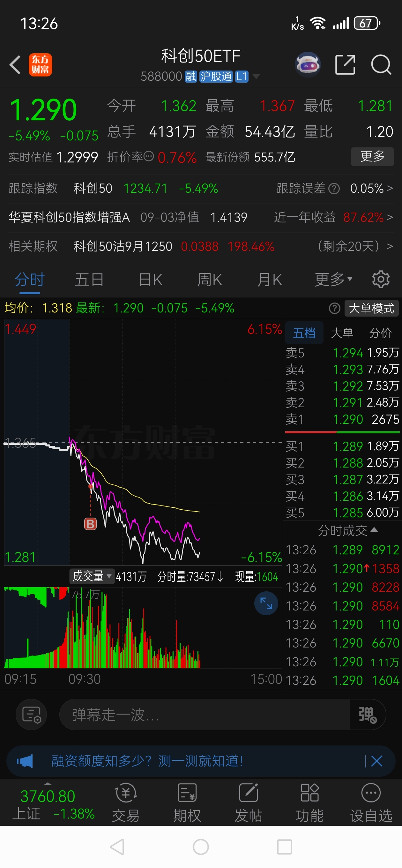Expand the stock code dropdown triangle

click(256, 77)
